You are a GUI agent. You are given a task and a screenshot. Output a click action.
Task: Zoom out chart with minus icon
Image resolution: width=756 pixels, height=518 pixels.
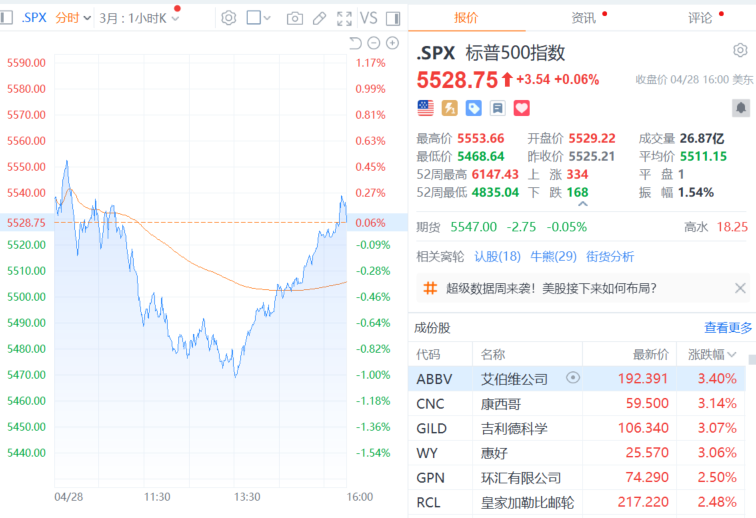coord(373,43)
